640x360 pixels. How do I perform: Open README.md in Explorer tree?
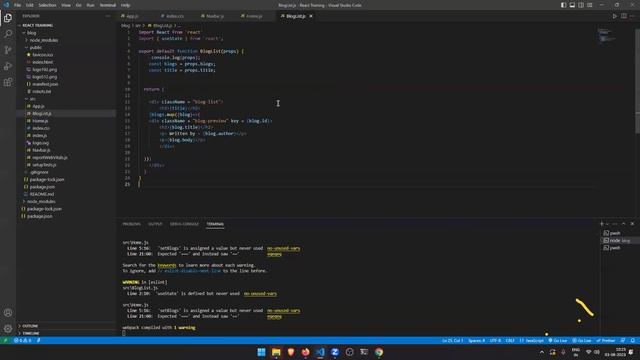[42, 194]
